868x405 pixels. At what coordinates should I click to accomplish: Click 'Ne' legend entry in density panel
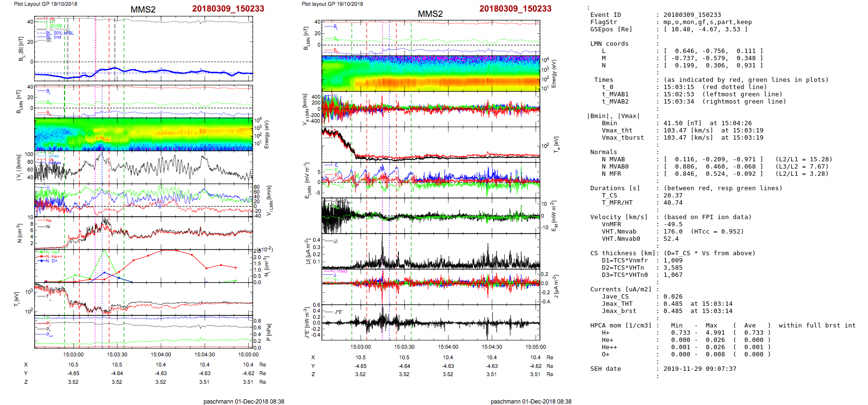tap(49, 221)
